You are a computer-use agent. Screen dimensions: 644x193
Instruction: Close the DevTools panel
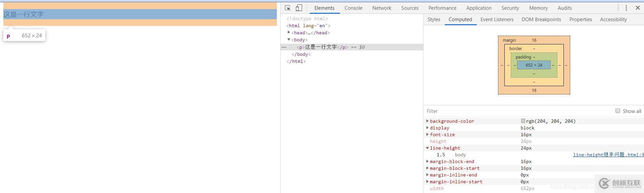638,8
